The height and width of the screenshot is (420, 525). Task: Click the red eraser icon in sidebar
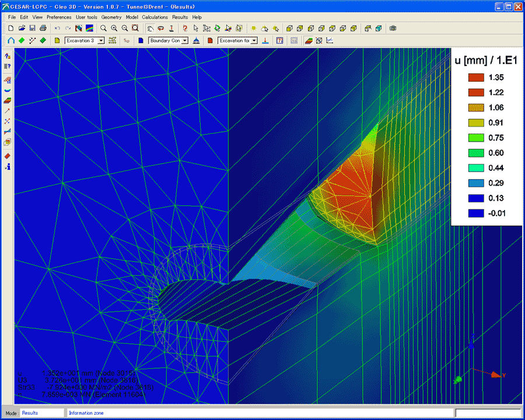[8, 156]
